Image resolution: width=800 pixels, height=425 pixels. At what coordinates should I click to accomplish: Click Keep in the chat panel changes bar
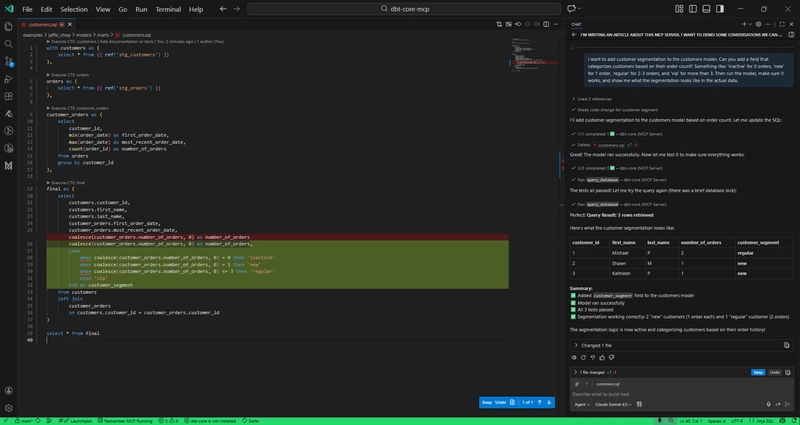tap(758, 372)
